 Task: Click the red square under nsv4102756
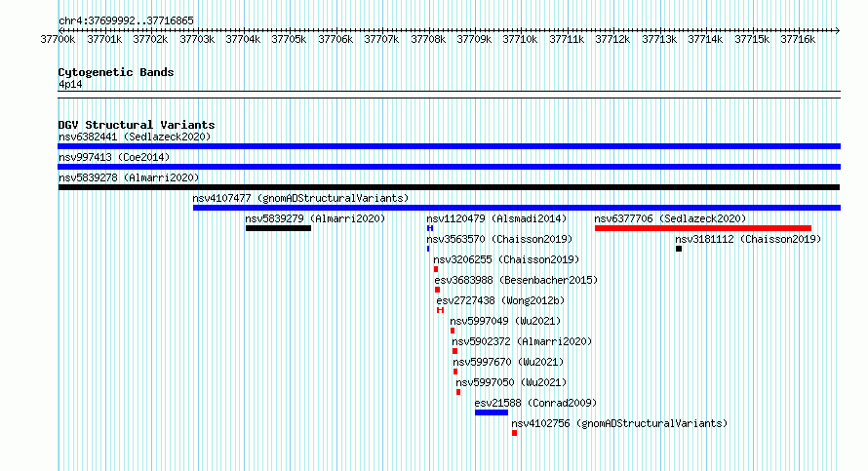[514, 433]
